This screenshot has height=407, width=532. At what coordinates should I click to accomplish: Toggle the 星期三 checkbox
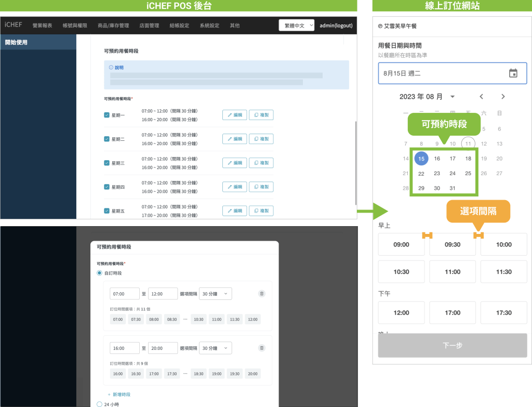point(107,163)
